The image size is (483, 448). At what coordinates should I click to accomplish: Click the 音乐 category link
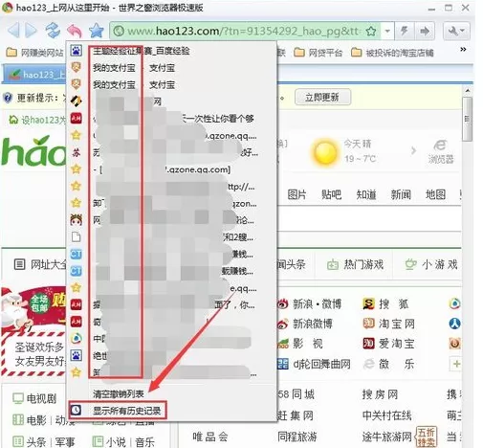pos(145,441)
